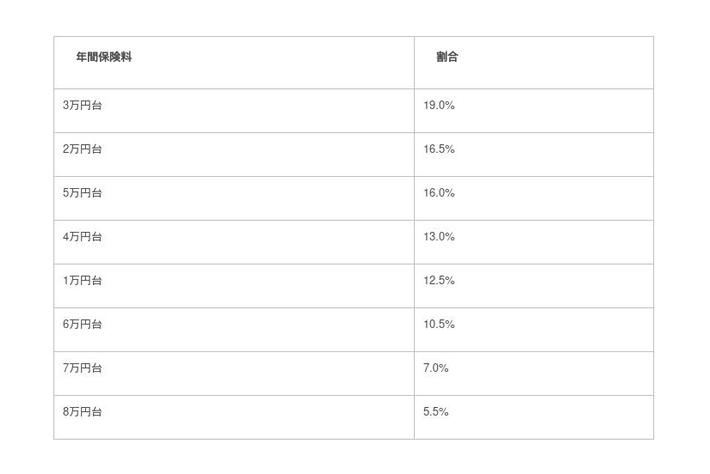Click the 13.0% percentage cell

point(439,237)
